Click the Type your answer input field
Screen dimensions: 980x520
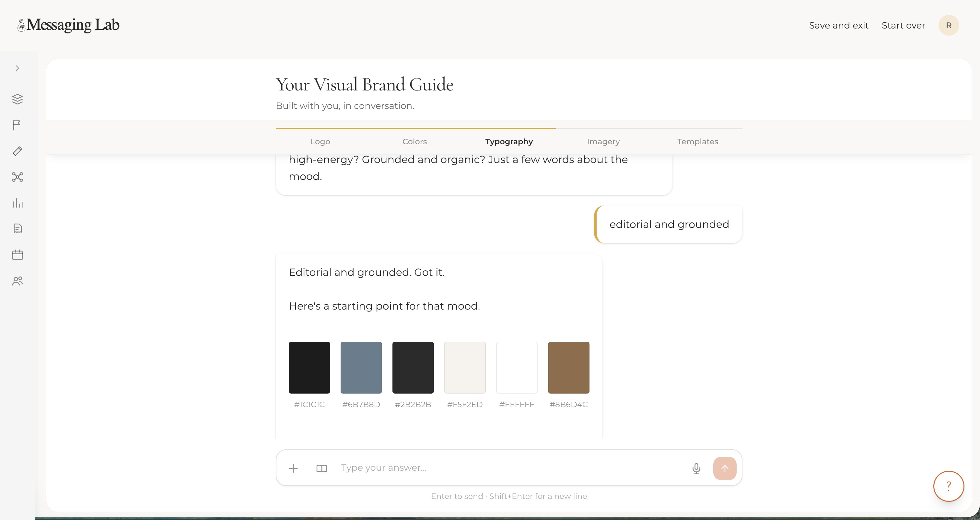pyautogui.click(x=510, y=468)
